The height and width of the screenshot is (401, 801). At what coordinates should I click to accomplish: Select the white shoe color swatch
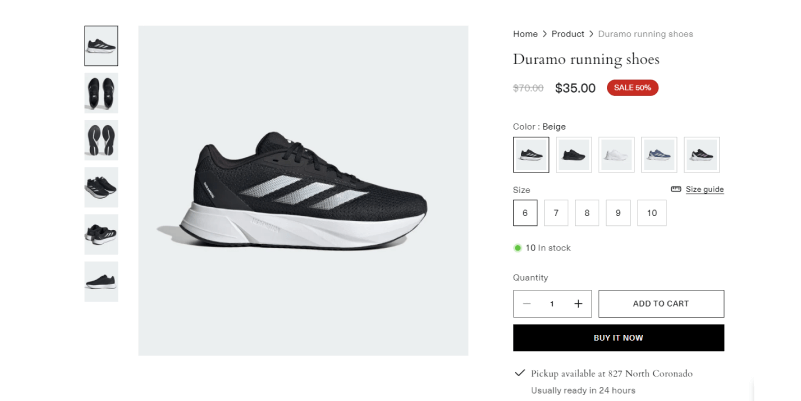[x=616, y=155]
